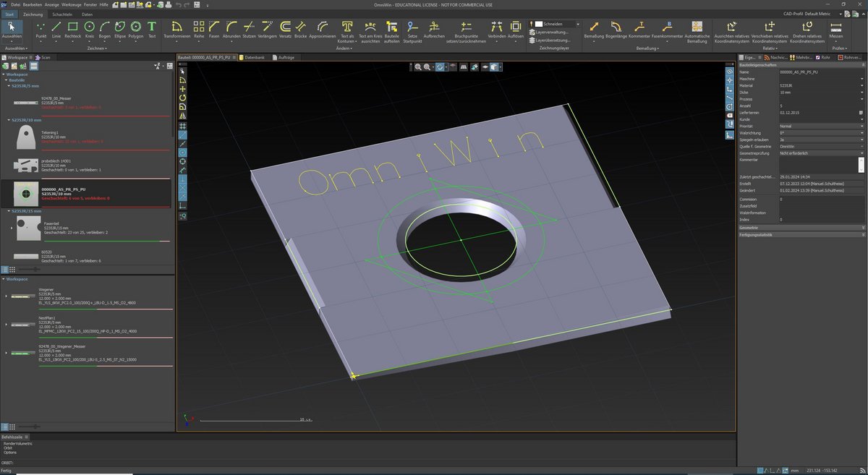The width and height of the screenshot is (868, 475).
Task: Click the Reihe array tool
Action: pyautogui.click(x=199, y=30)
